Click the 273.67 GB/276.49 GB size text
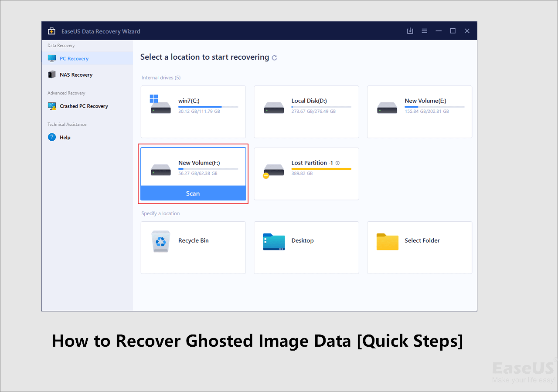Viewport: 558px width, 392px height. (x=313, y=112)
